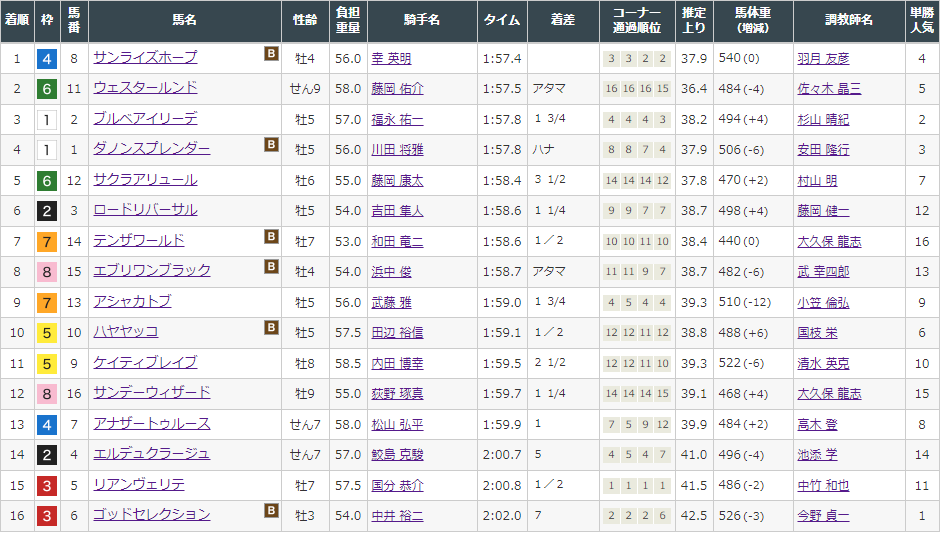View jockey 川田 将雅 profile
Viewport: 942px width, 534px height.
point(397,150)
